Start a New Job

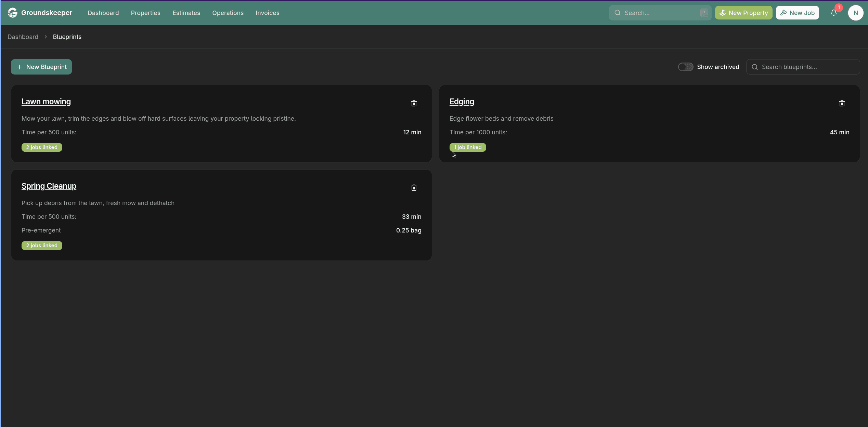(797, 13)
